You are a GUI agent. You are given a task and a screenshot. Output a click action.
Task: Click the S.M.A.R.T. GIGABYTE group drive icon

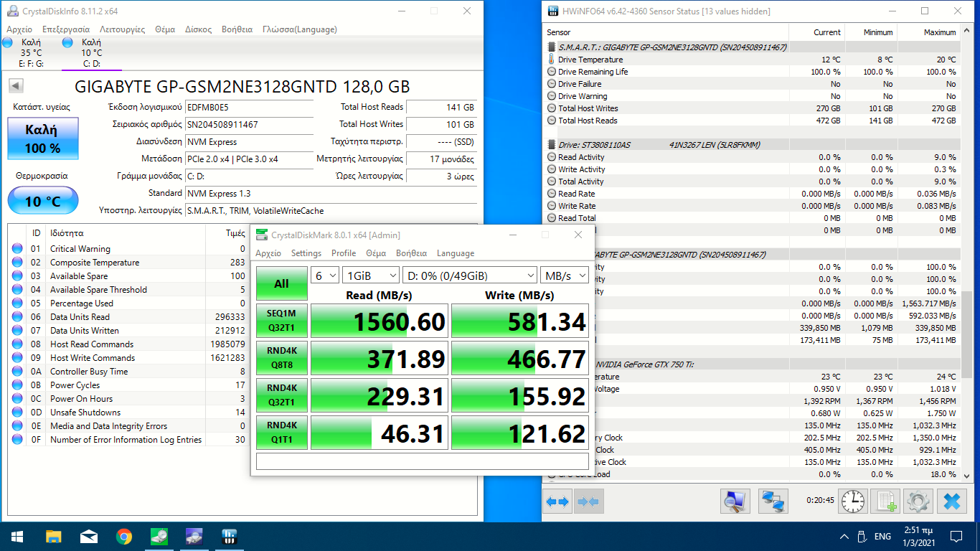click(x=551, y=47)
